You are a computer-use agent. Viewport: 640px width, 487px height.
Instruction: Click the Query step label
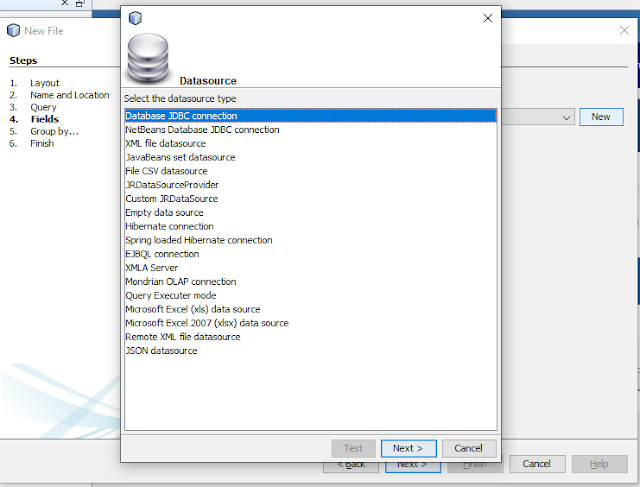[x=43, y=107]
